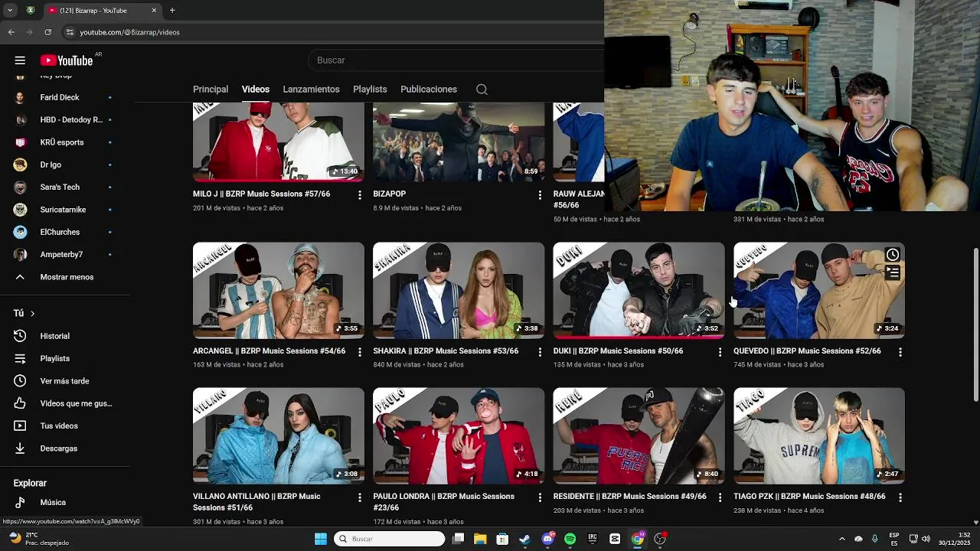Screen dimensions: 980x551
Task: Open more options for RESIDENTE video
Action: coord(720,497)
